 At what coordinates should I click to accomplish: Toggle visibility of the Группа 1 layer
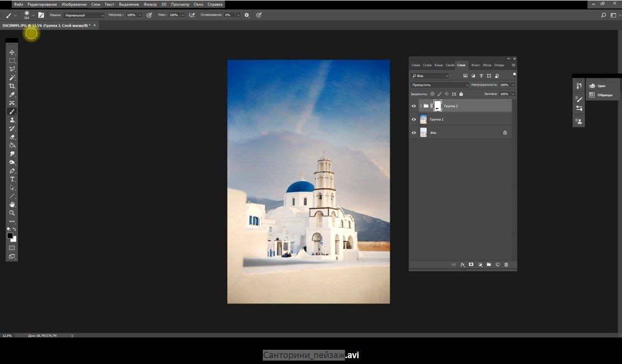(414, 119)
